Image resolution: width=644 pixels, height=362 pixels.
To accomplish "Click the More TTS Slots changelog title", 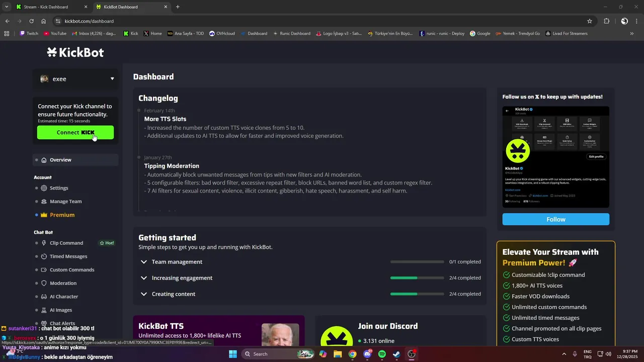I will pyautogui.click(x=165, y=119).
